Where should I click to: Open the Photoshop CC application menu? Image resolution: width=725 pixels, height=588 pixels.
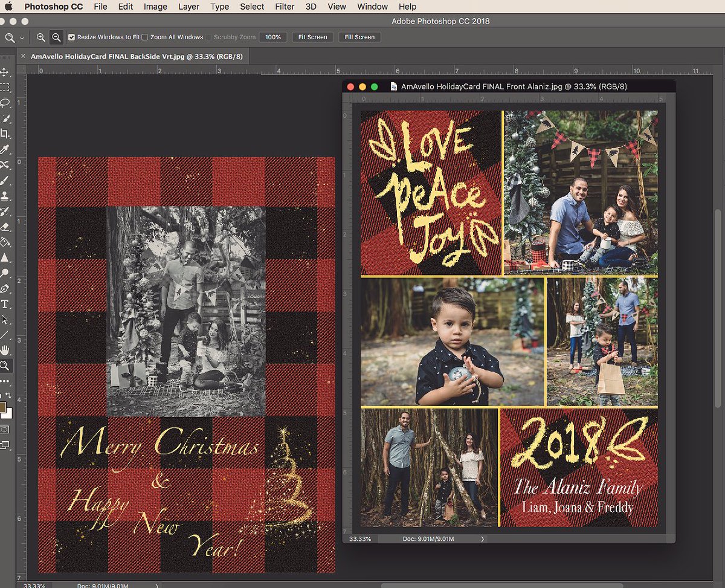click(54, 7)
